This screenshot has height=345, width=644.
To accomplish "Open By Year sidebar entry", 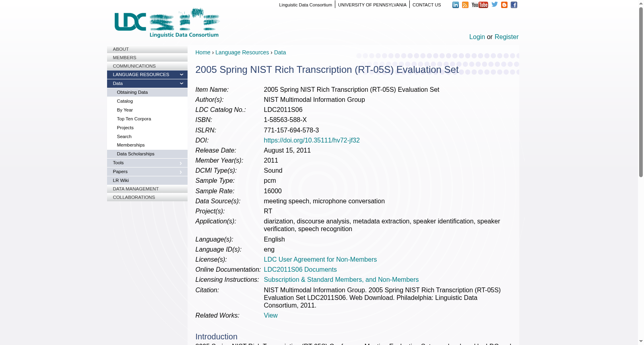I will click(147, 110).
